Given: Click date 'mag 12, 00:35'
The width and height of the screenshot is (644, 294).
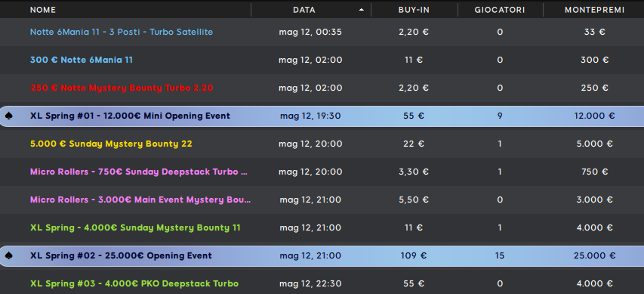Looking at the screenshot, I should click(x=310, y=32).
